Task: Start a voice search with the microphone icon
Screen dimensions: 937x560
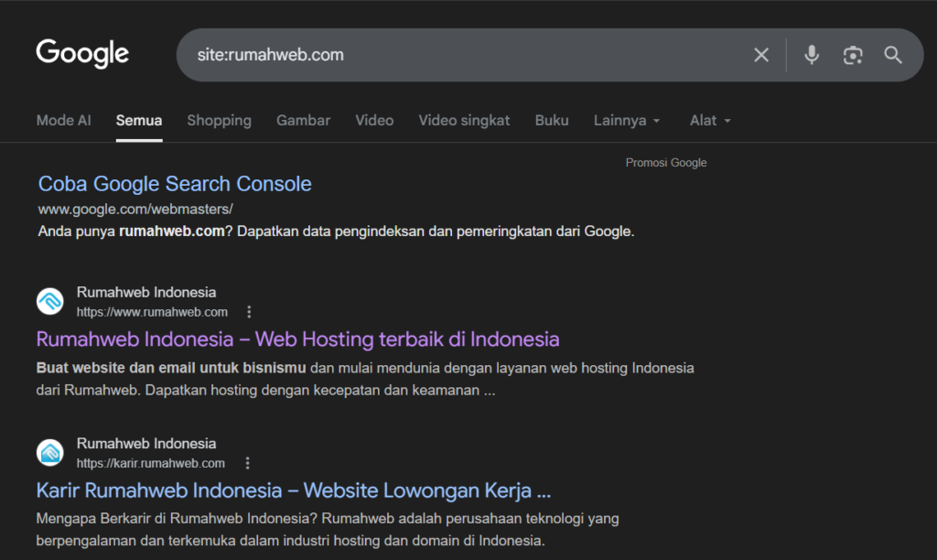Action: pyautogui.click(x=812, y=55)
